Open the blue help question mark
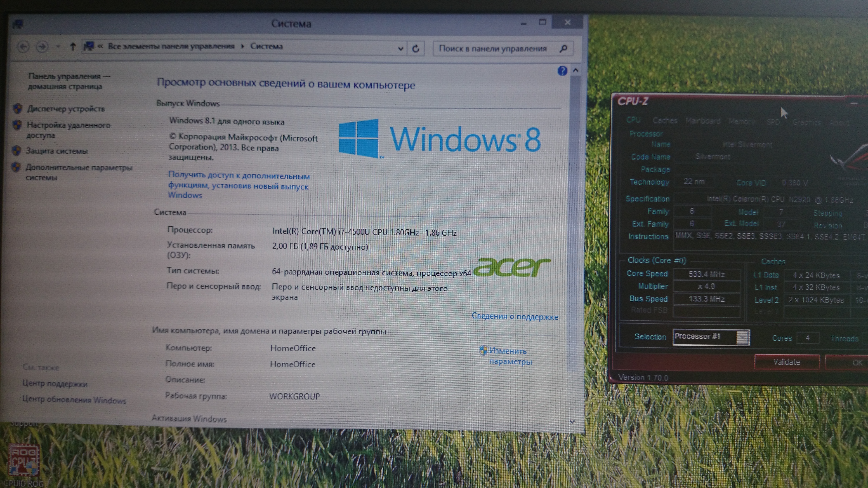Viewport: 868px width, 488px height. click(x=562, y=71)
